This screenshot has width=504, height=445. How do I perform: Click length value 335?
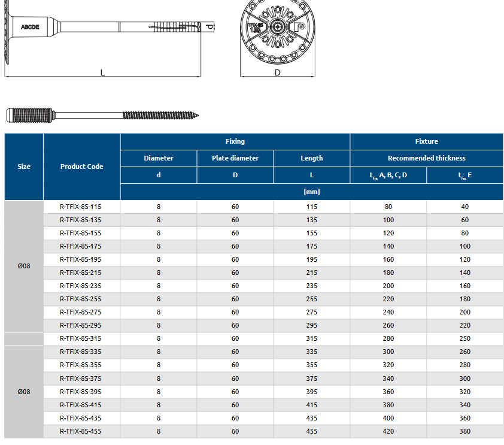[311, 352]
